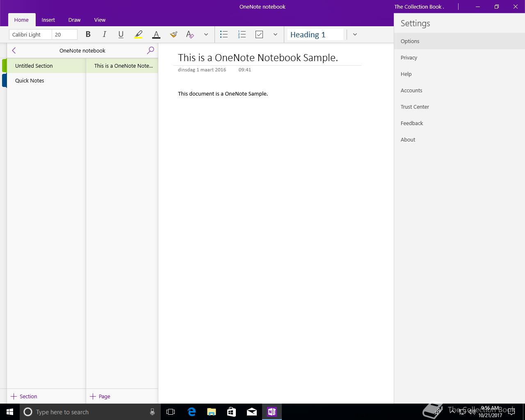Click the date 'dinsdag 1 maart 2016'
The height and width of the screenshot is (420, 525).
pos(202,70)
